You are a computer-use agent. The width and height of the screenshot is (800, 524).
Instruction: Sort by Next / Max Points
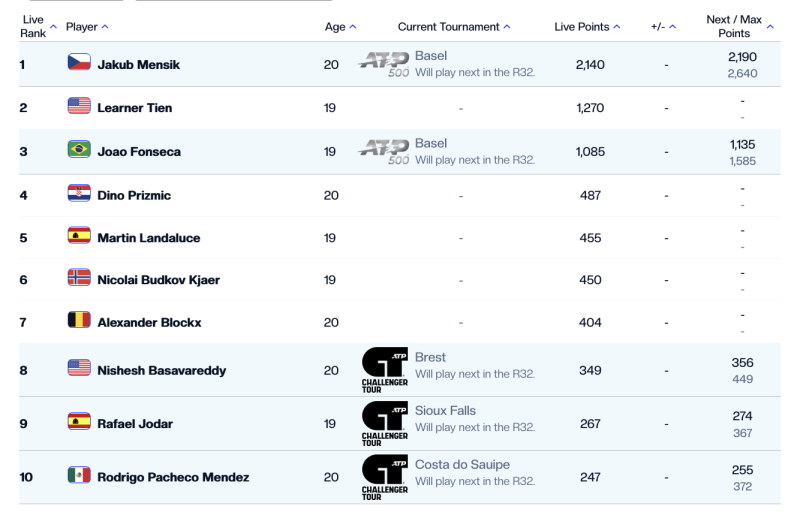click(x=740, y=26)
